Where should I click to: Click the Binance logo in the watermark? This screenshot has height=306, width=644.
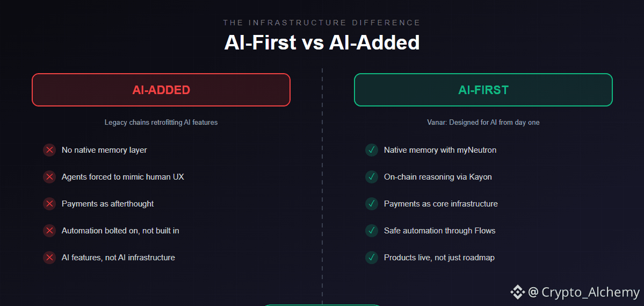(517, 292)
